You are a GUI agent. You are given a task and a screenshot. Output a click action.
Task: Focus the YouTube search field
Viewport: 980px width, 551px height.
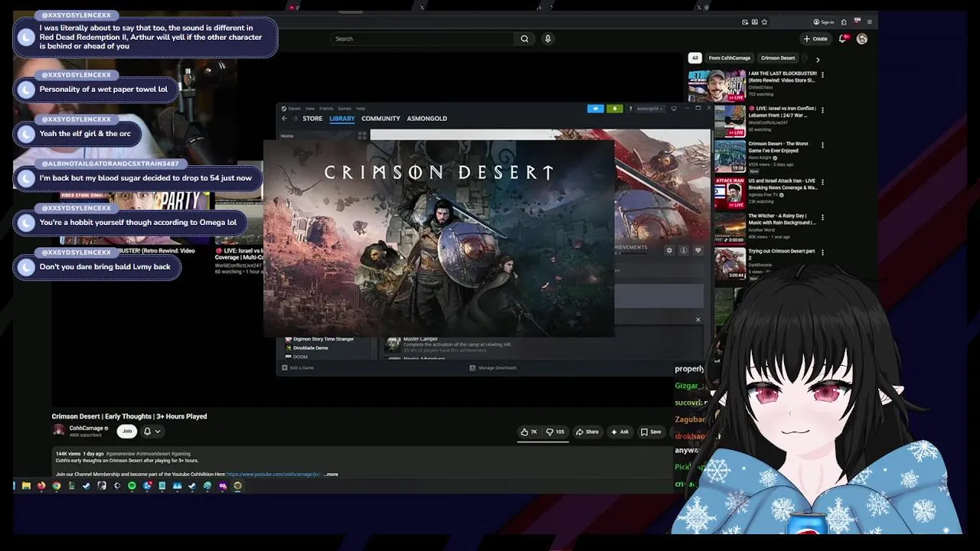pyautogui.click(x=423, y=38)
